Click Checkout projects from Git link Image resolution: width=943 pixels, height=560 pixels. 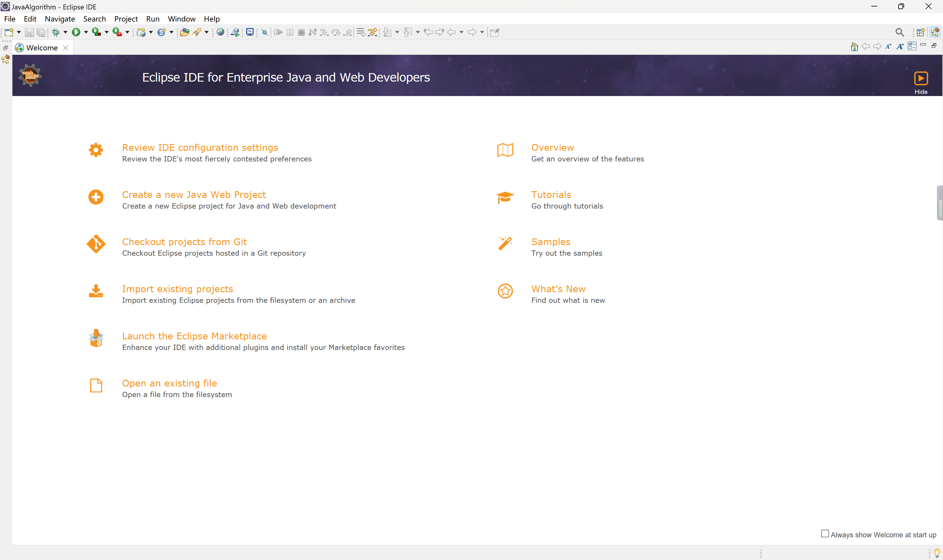(x=184, y=242)
